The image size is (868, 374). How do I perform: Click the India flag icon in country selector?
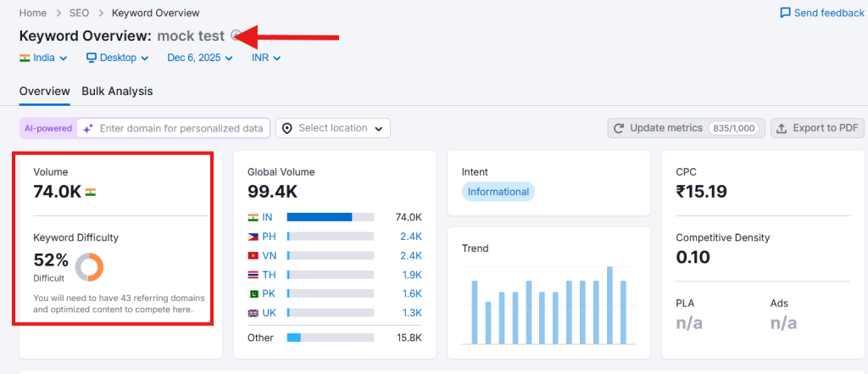click(25, 58)
